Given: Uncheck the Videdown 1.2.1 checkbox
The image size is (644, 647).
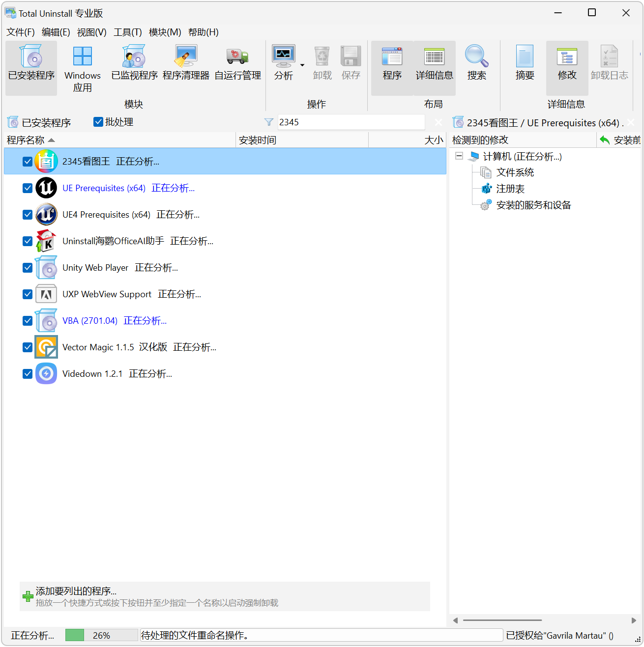Looking at the screenshot, I should [28, 373].
